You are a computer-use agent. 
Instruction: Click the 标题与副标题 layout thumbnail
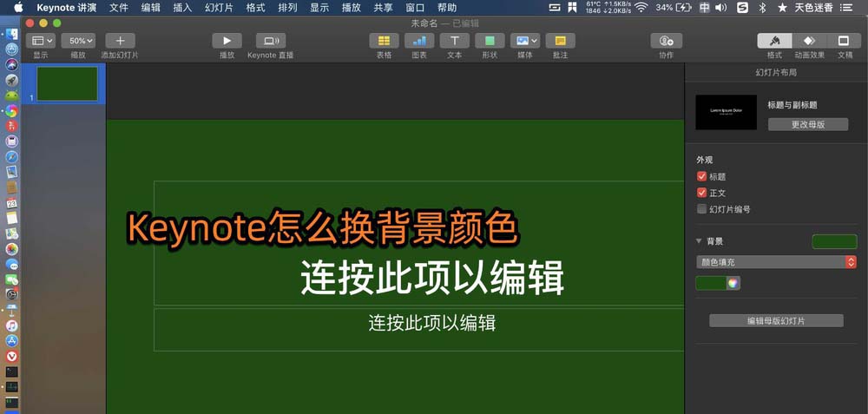(726, 112)
